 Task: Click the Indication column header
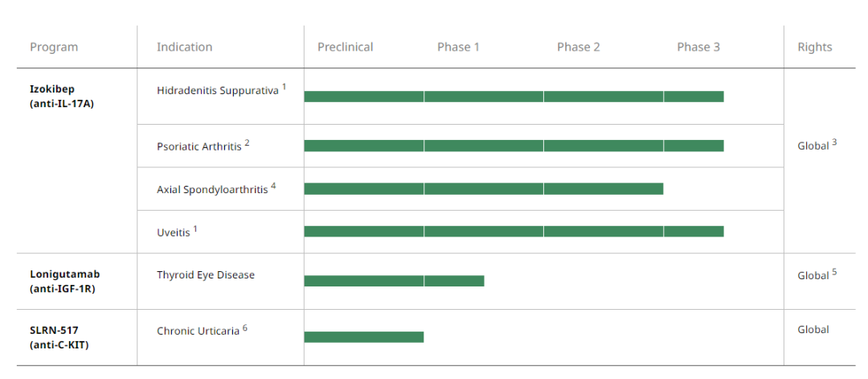tap(184, 47)
